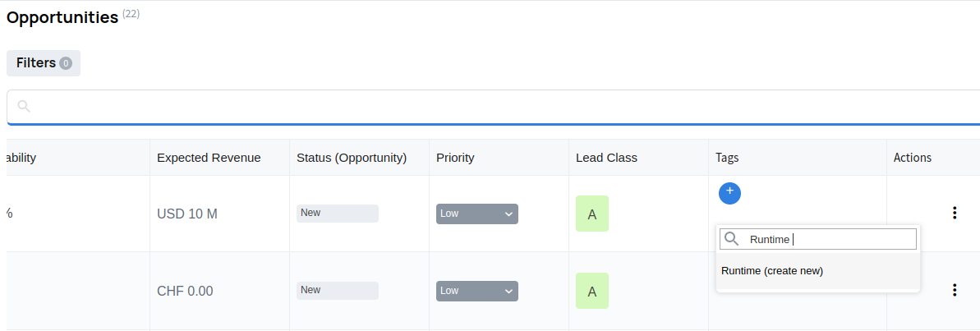This screenshot has height=331, width=980.
Task: Focus the tag search field containing Runtime
Action: [830, 239]
